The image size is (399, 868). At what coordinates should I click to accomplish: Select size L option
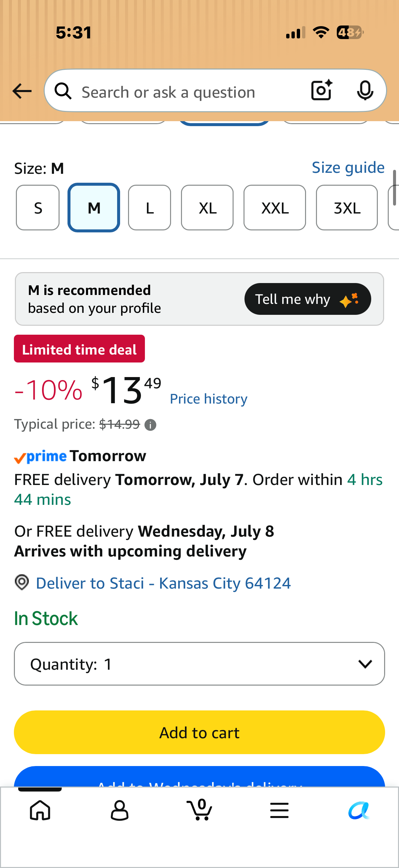coord(150,208)
